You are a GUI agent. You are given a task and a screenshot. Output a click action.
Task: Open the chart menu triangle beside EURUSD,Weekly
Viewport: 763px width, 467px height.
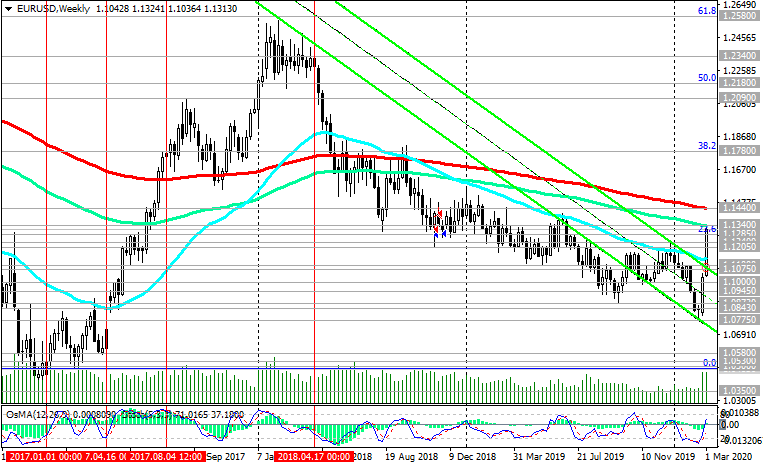pyautogui.click(x=8, y=9)
